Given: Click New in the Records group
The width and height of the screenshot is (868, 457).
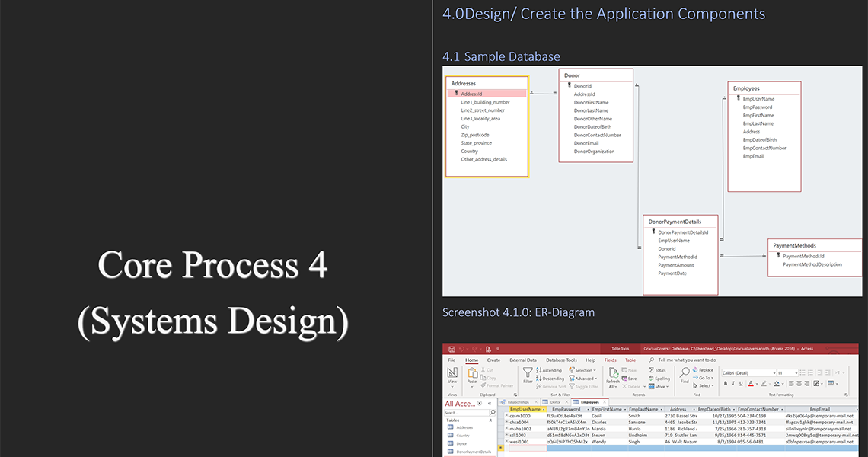Looking at the screenshot, I should (629, 370).
